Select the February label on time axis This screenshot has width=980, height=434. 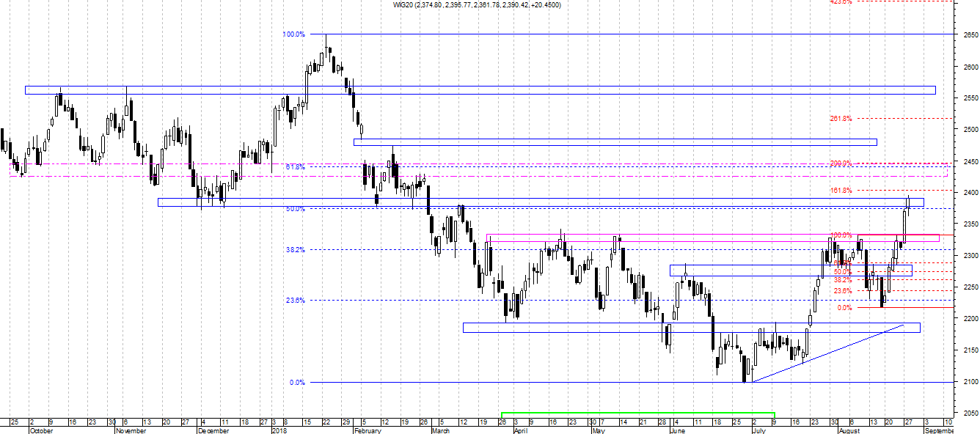coord(367,431)
